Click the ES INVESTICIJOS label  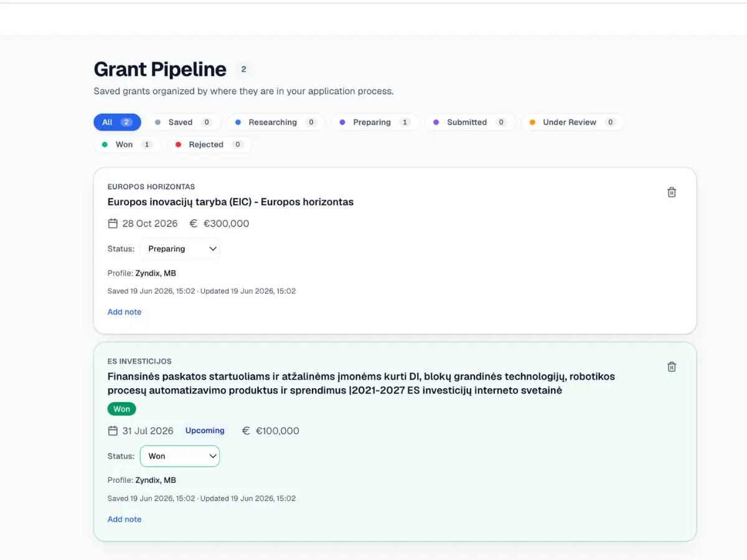(x=139, y=361)
